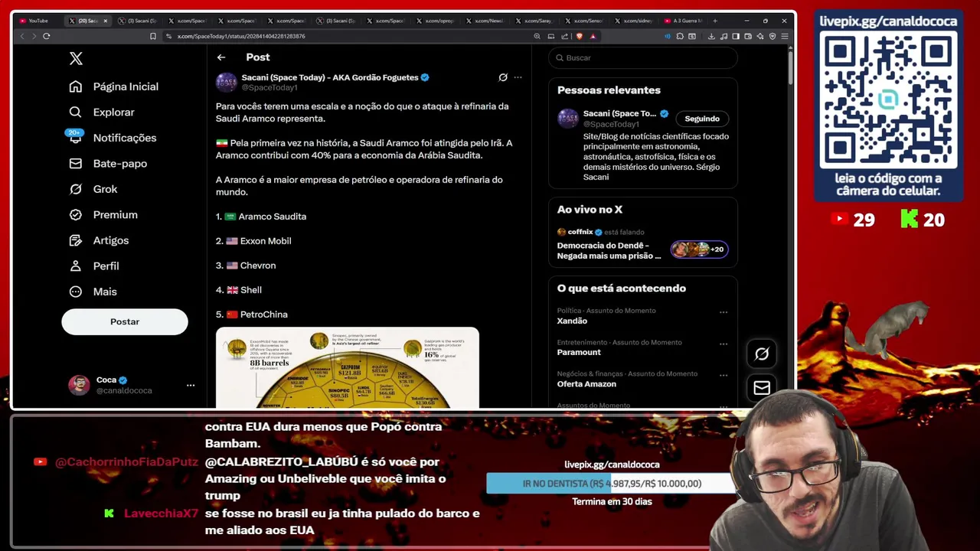Screen dimensions: 980x551
Task: Open the Oferta Amazon trending topic
Action: [586, 383]
